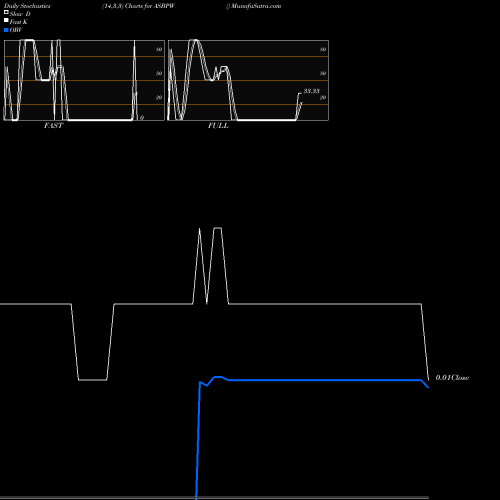Click the blue OBV legend swatch
Image resolution: width=500 pixels, height=500 pixels.
tap(6, 30)
